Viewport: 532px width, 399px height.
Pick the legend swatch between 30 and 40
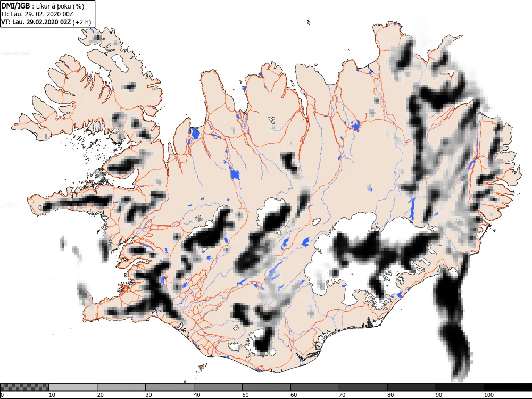point(170,387)
